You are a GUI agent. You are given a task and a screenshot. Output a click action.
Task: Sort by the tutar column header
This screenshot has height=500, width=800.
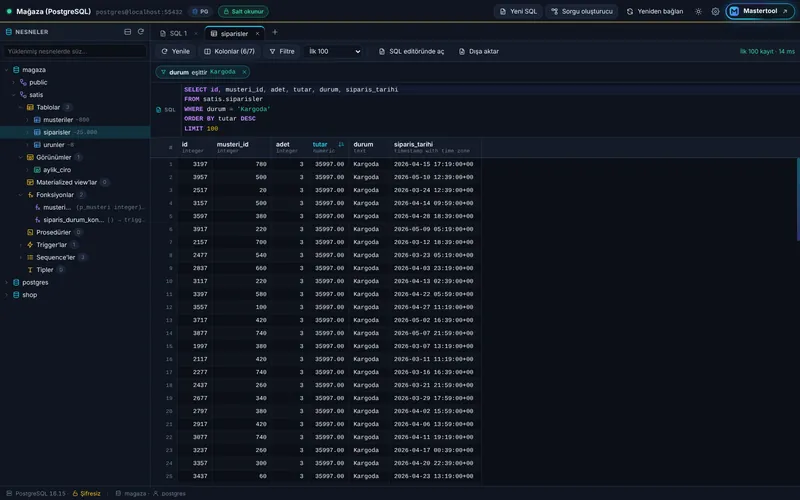pyautogui.click(x=328, y=147)
